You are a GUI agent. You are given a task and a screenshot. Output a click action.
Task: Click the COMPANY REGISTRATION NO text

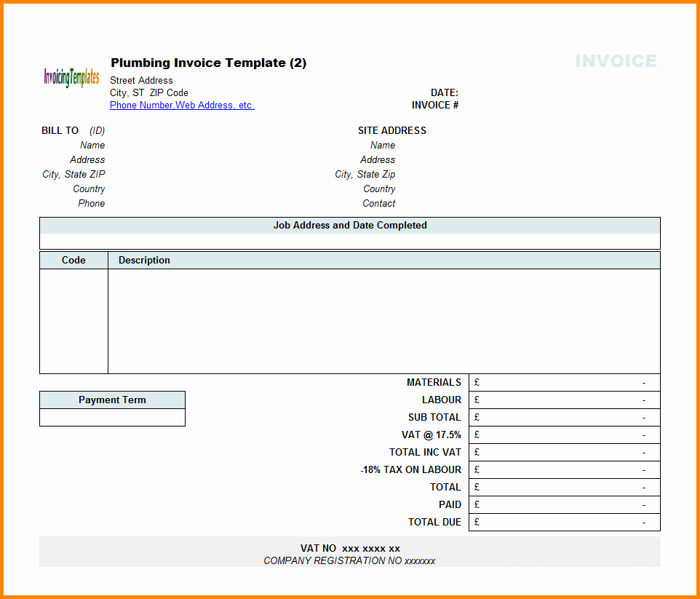tap(349, 561)
